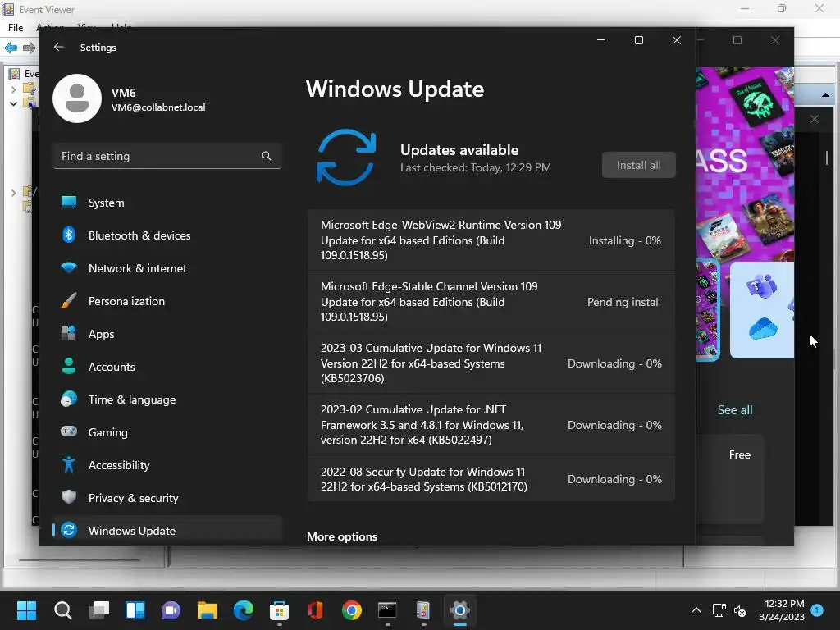Switch to Event Viewer on taskbar

(x=423, y=610)
